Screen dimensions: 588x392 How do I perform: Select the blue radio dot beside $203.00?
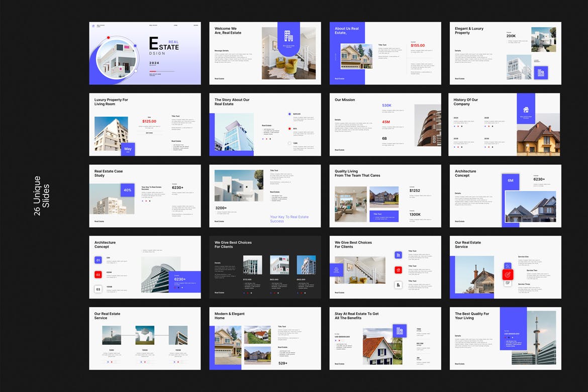289,114
